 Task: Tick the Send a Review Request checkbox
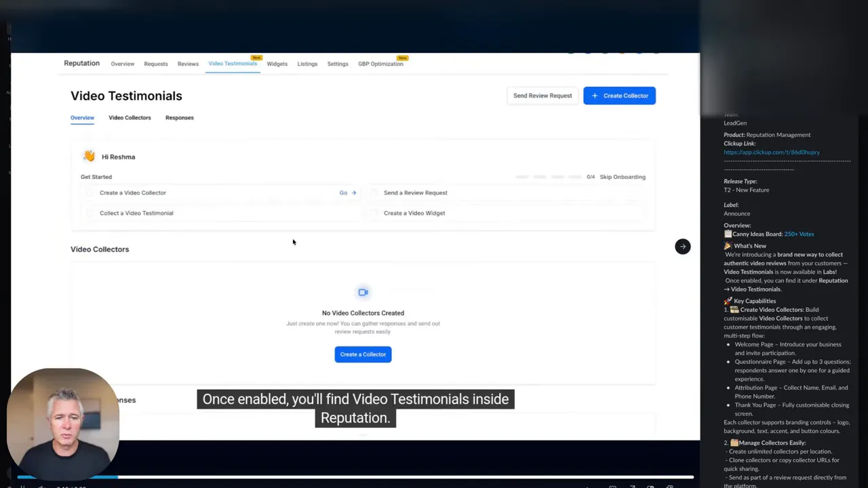374,192
